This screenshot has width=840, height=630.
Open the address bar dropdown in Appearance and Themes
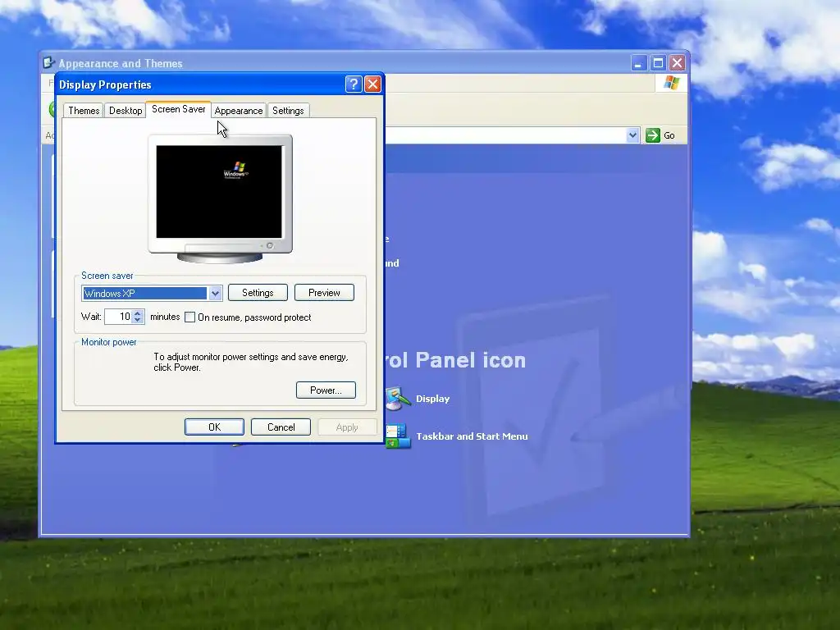point(632,135)
